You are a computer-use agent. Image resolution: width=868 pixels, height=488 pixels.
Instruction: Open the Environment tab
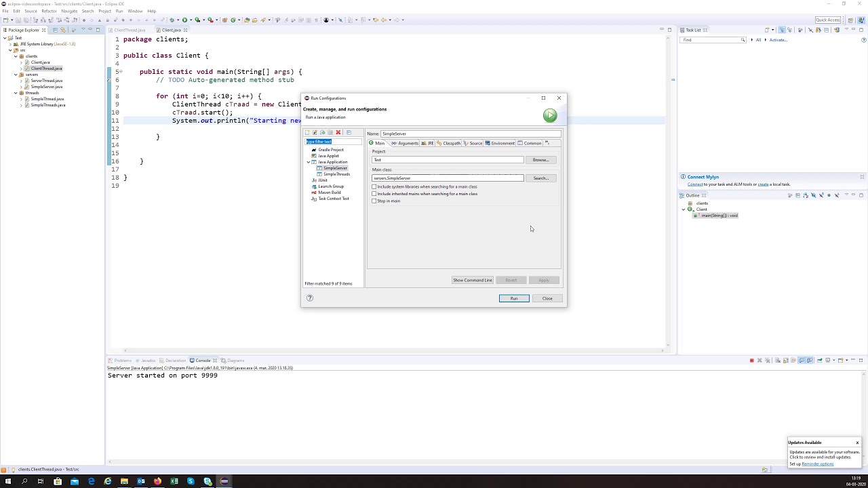(x=500, y=143)
